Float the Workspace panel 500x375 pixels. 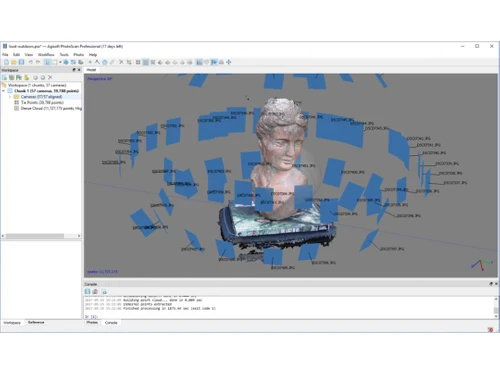coord(74,70)
